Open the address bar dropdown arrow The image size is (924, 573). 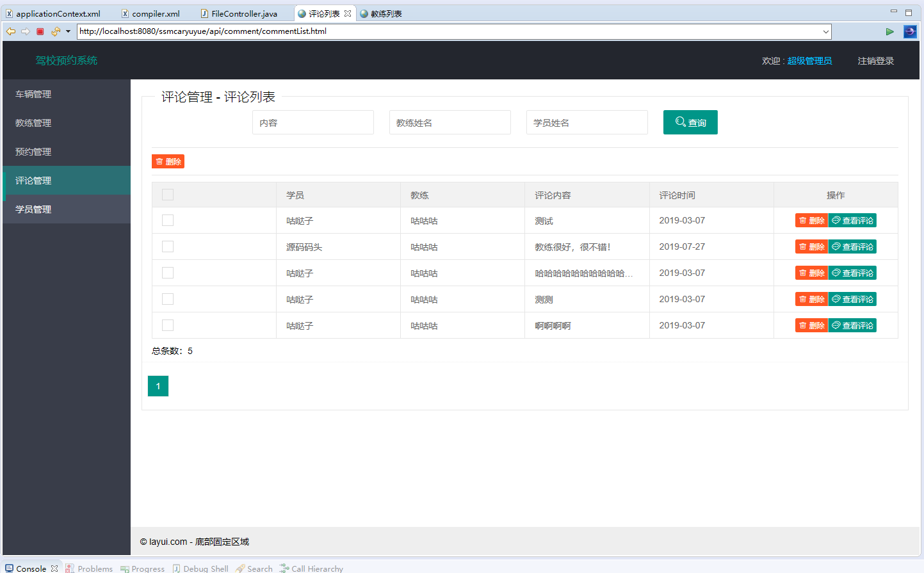pos(826,31)
